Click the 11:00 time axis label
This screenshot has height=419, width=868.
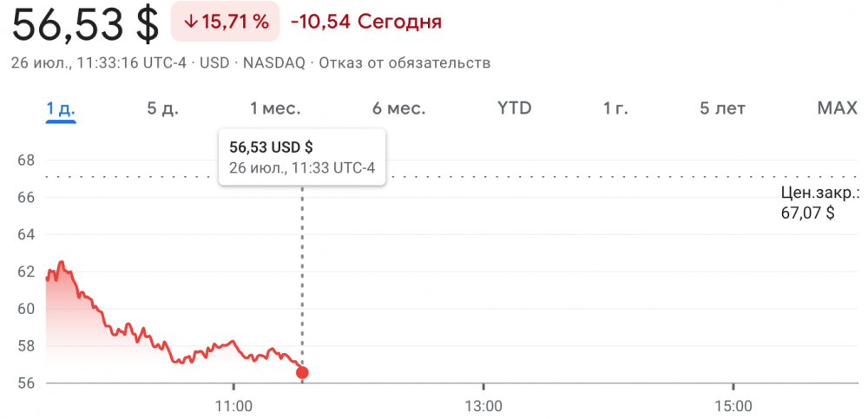233,407
